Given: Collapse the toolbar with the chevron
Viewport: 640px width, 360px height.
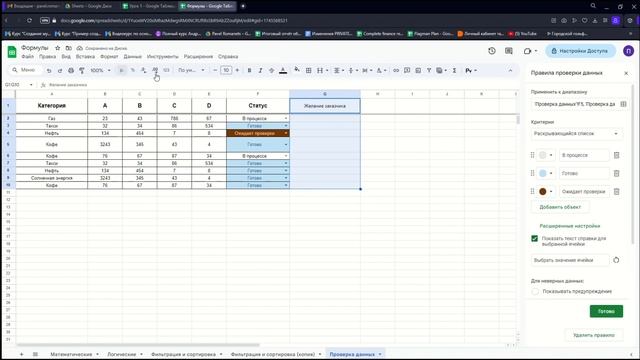Looking at the screenshot, I should coord(510,71).
